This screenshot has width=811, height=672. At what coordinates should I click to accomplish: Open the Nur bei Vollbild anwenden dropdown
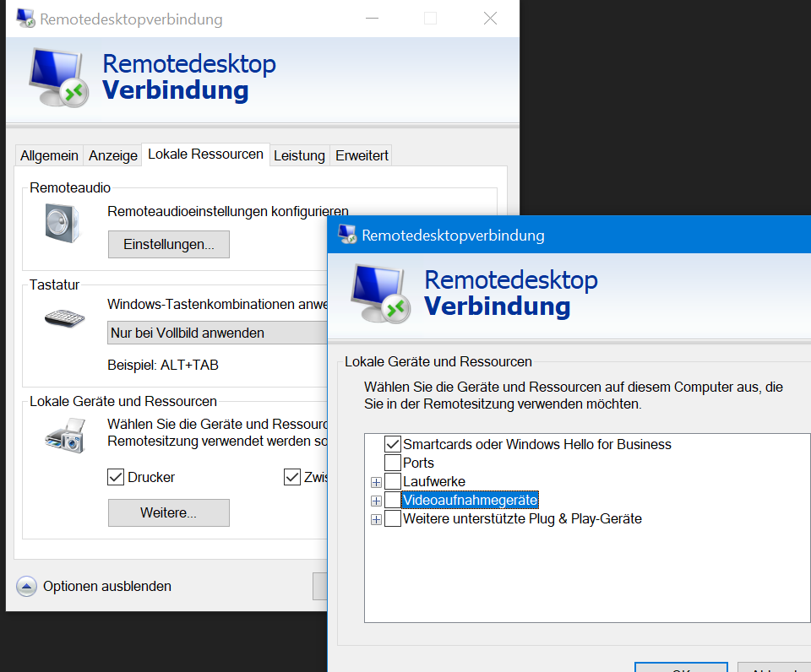click(217, 333)
